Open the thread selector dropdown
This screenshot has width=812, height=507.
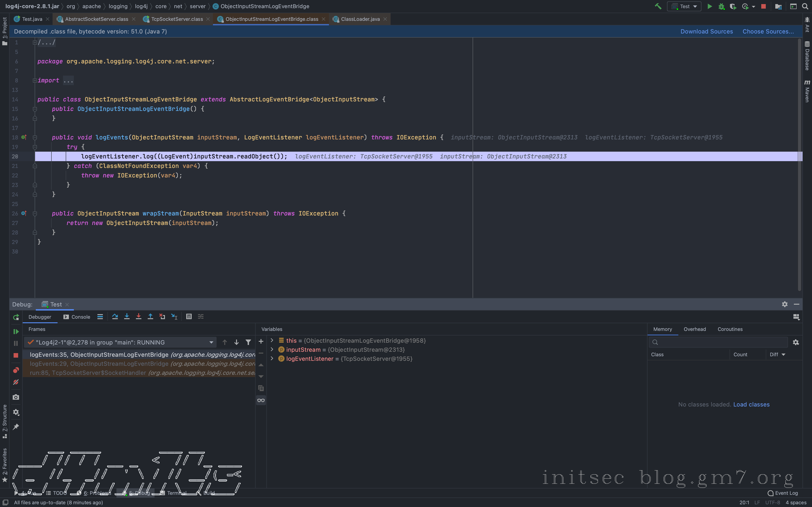tap(211, 342)
